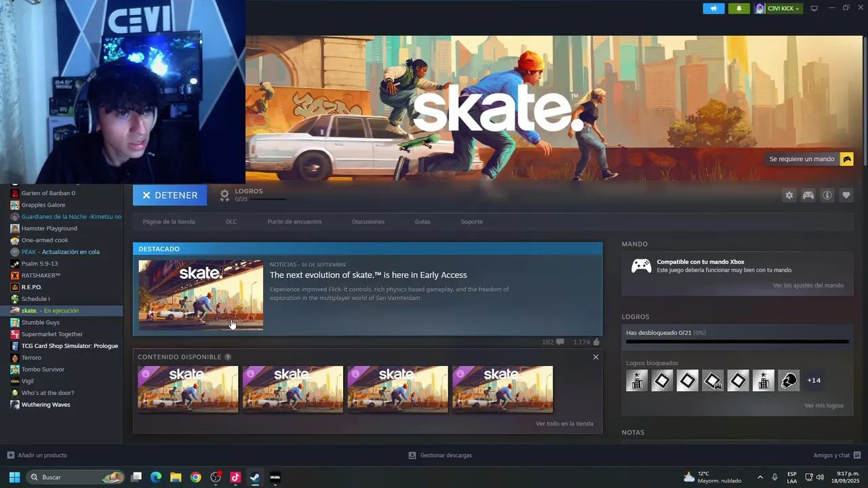Click first locked achievement icon
This screenshot has width=868, height=488.
coord(637,381)
